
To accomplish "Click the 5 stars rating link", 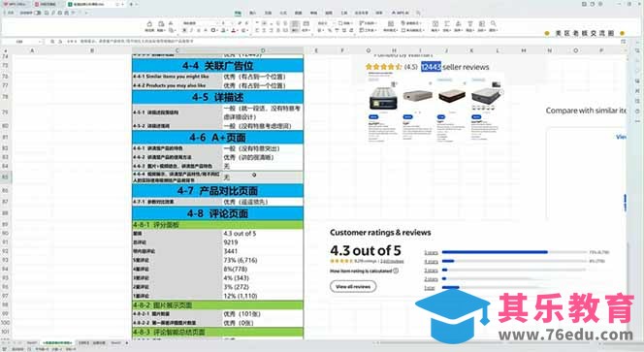I will 431,252.
